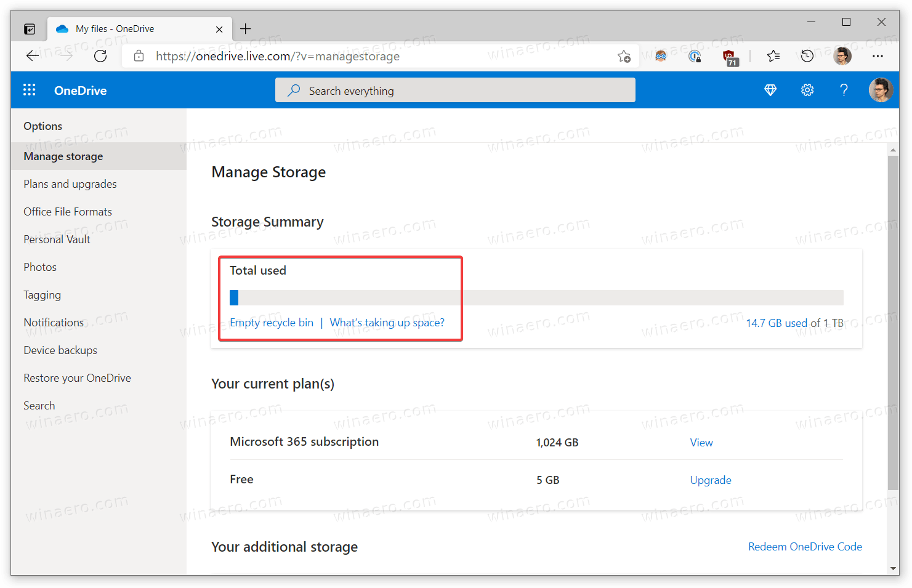This screenshot has width=912, height=588.
Task: Open the password manager lock extension icon
Action: 695,55
